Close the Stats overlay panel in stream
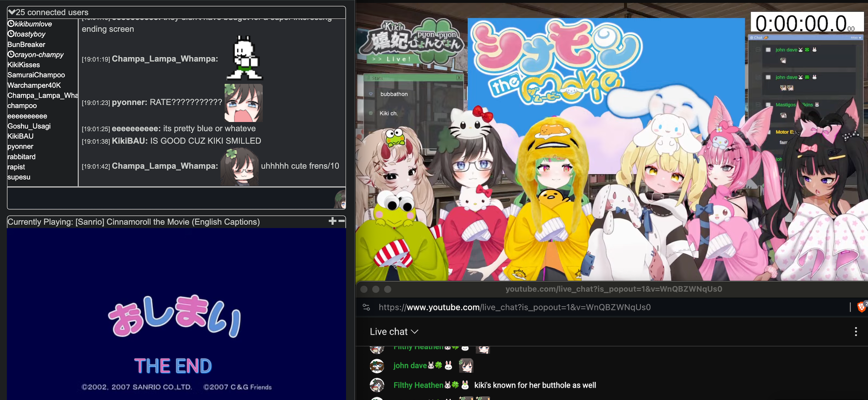Screen dimensions: 868x400 click(x=459, y=78)
